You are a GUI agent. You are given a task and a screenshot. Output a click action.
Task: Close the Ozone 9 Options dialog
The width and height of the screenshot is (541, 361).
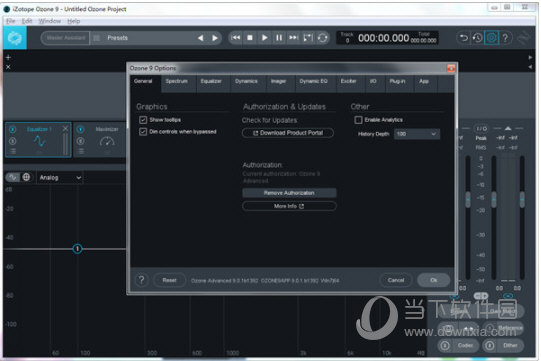coord(451,68)
